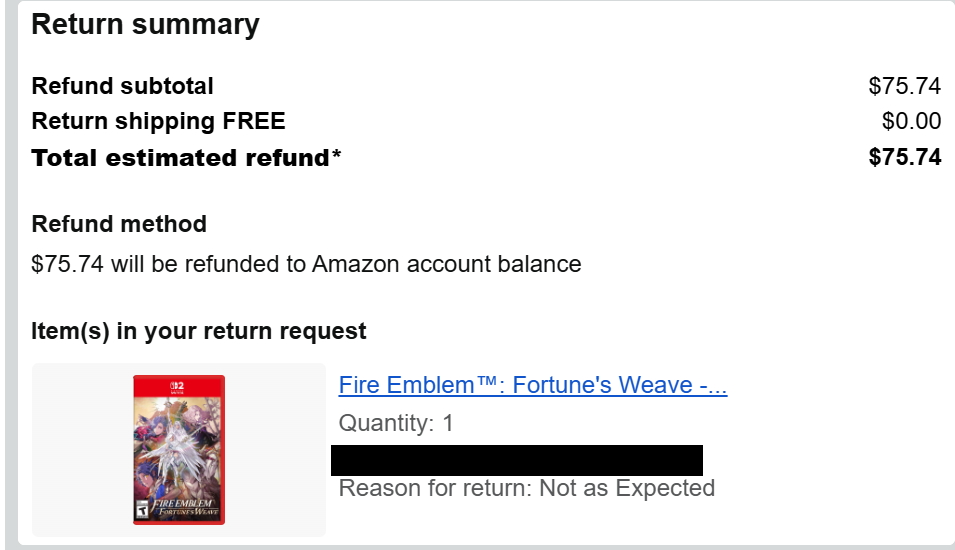955x550 pixels.
Task: Click the Refund method heading
Action: click(119, 224)
